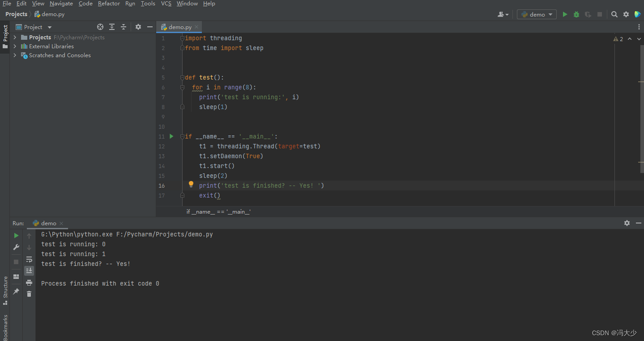
Task: Open the Tools menu
Action: [148, 4]
